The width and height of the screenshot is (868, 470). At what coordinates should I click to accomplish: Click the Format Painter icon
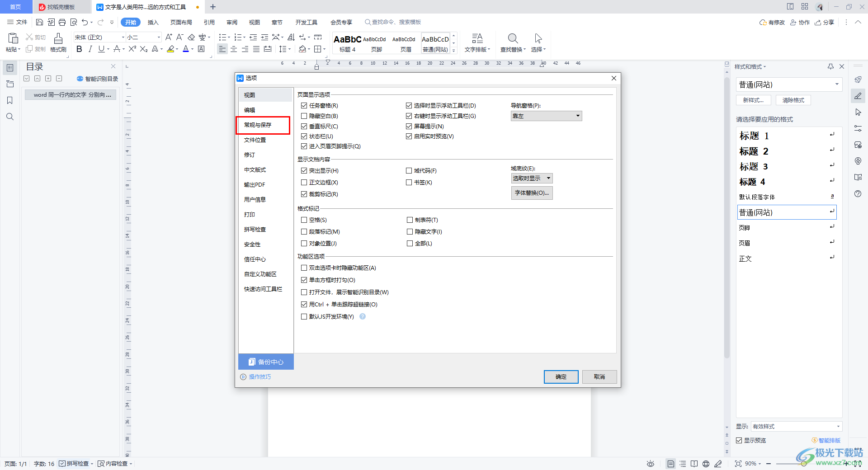point(58,39)
